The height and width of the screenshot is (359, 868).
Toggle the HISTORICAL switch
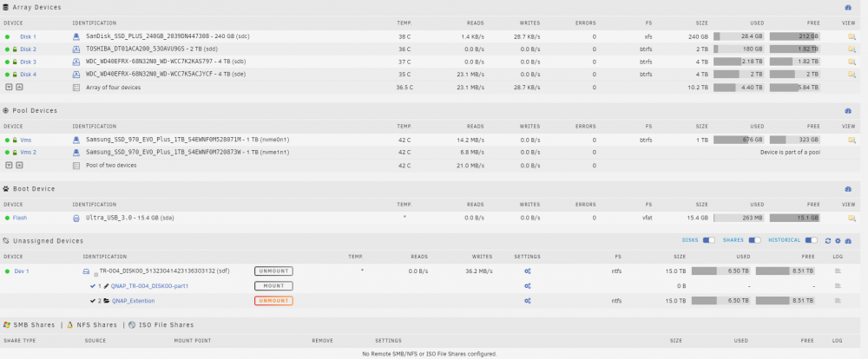tap(811, 240)
